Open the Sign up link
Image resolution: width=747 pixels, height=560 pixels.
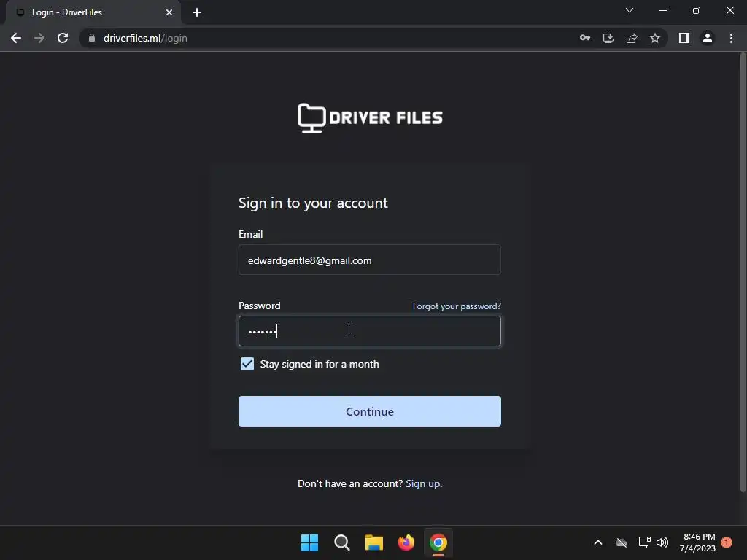tap(422, 483)
